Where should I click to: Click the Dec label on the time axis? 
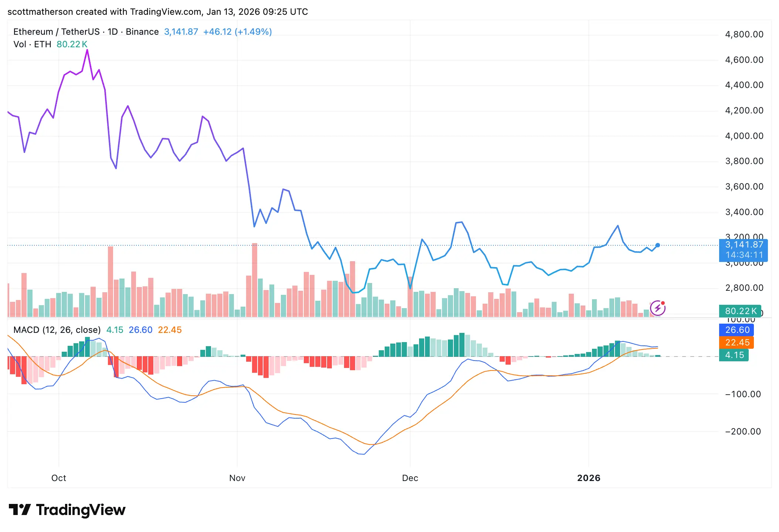410,478
